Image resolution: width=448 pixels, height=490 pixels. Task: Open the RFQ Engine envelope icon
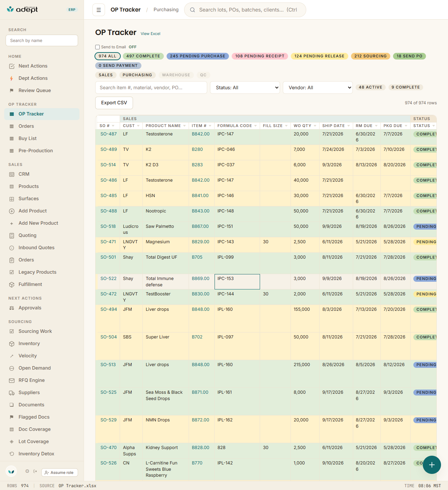[x=12, y=380]
